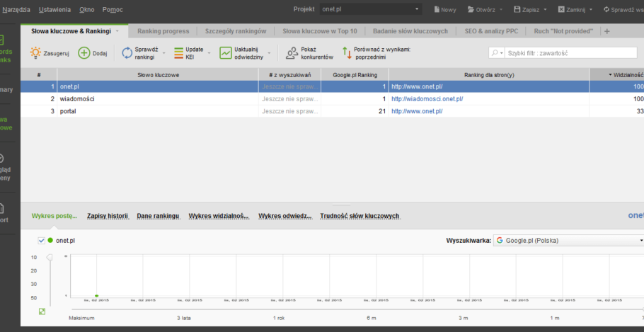Toggle the onet.pl series checkbox
This screenshot has height=332, width=644.
(x=41, y=241)
